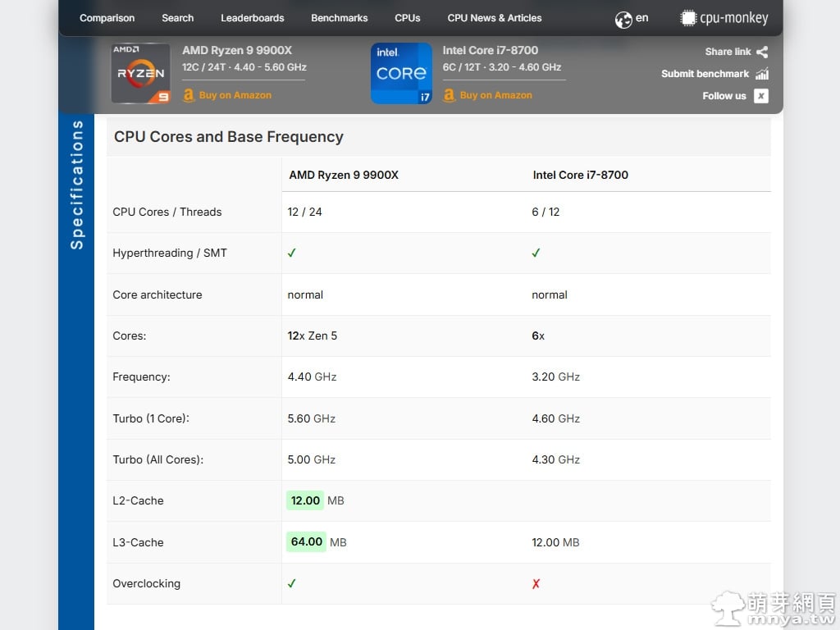
Task: Click the AMD Ryzen 9 9900X title link
Action: coord(237,50)
